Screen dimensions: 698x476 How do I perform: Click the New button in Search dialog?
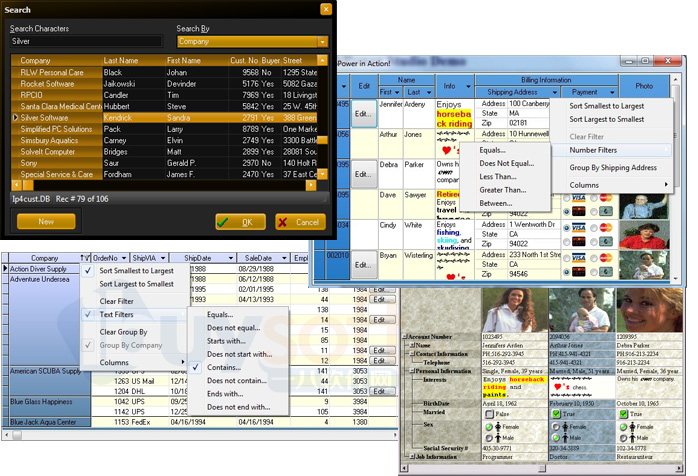pos(46,221)
